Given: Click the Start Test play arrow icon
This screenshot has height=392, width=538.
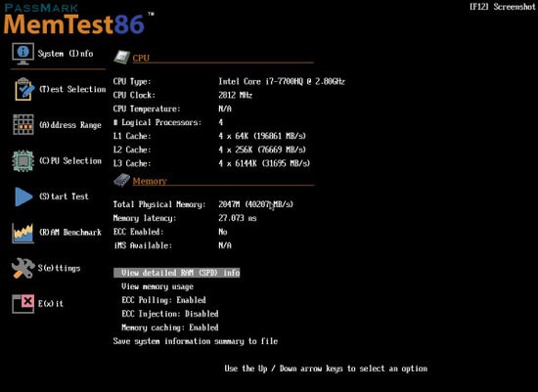Looking at the screenshot, I should [x=23, y=196].
